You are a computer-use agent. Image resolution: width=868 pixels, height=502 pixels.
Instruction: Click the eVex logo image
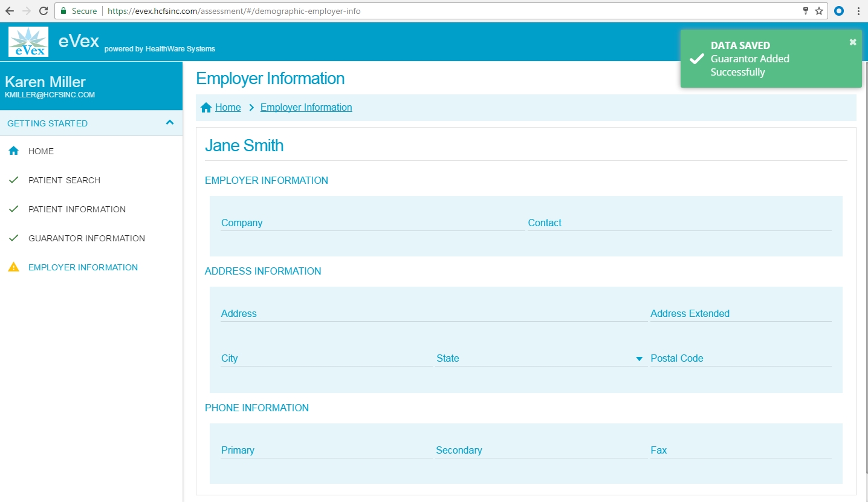click(x=28, y=42)
